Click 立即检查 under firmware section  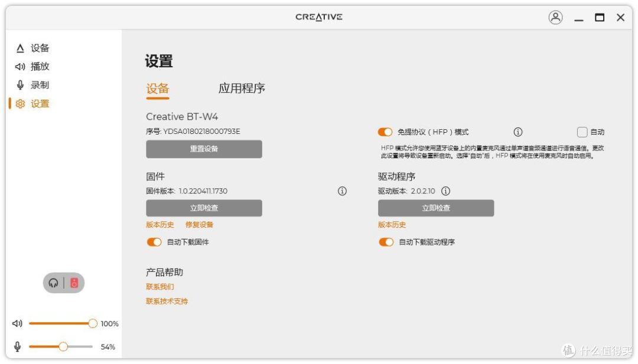(x=204, y=208)
